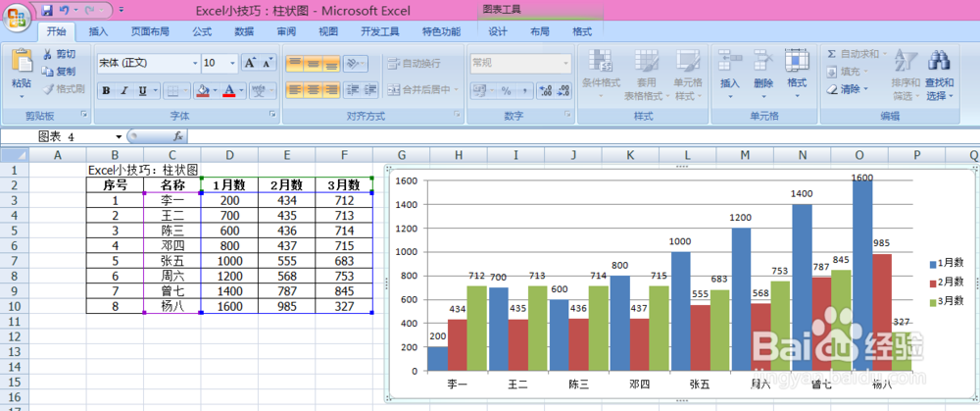Switch to 页面布局 tab
The width and height of the screenshot is (980, 411).
pyautogui.click(x=149, y=31)
